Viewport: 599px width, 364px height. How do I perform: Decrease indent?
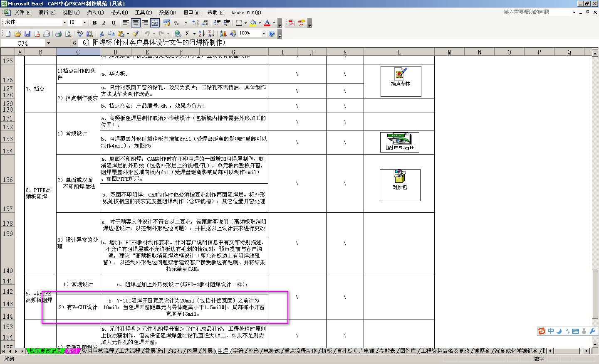pyautogui.click(x=217, y=23)
